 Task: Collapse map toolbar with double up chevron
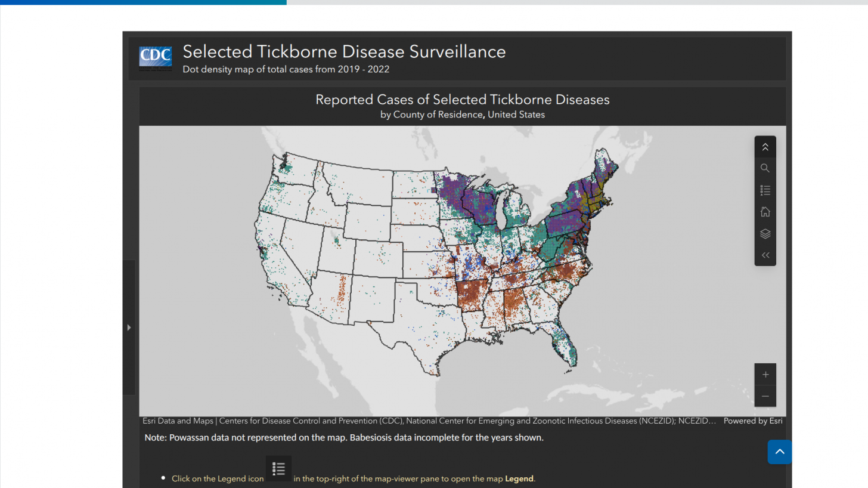point(765,147)
